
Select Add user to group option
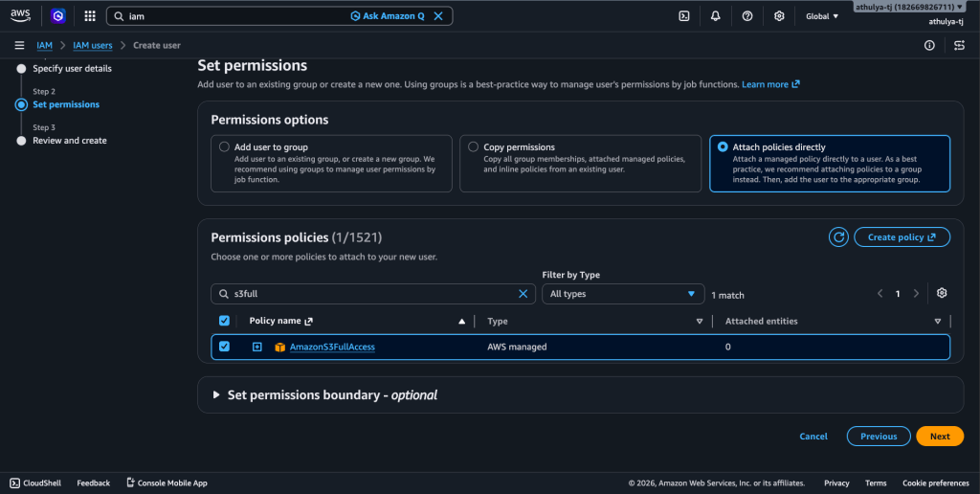click(x=224, y=146)
